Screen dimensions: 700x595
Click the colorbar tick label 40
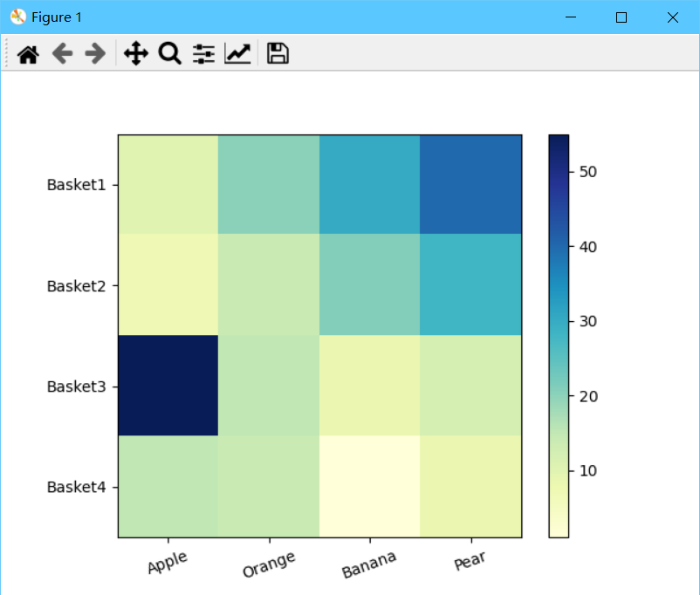pyautogui.click(x=588, y=247)
